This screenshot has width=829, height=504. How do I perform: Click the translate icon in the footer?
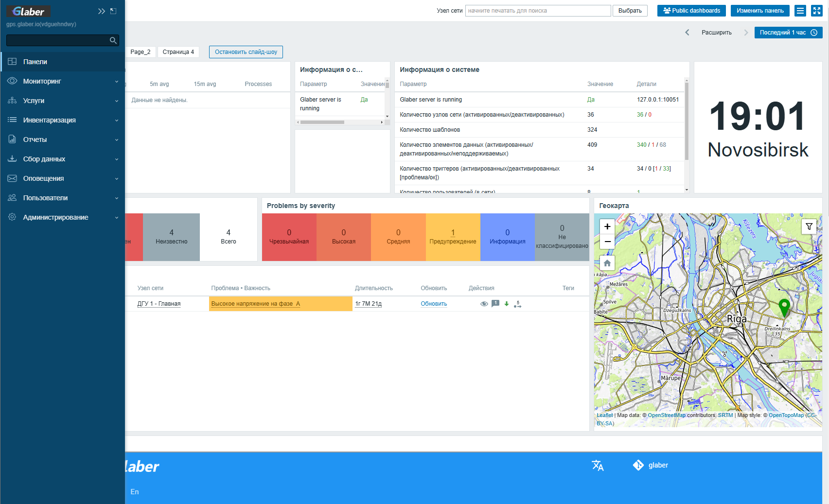(x=598, y=466)
